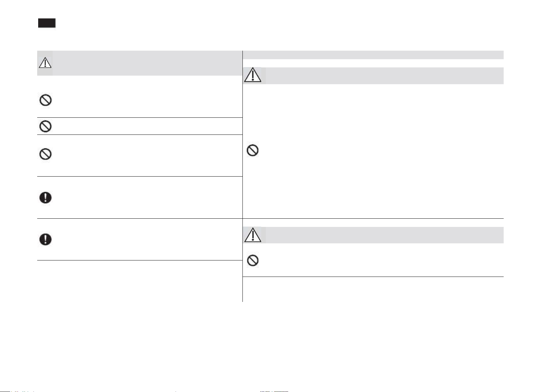Click the third prohibition icon in left column
554x392 pixels.
tap(45, 154)
